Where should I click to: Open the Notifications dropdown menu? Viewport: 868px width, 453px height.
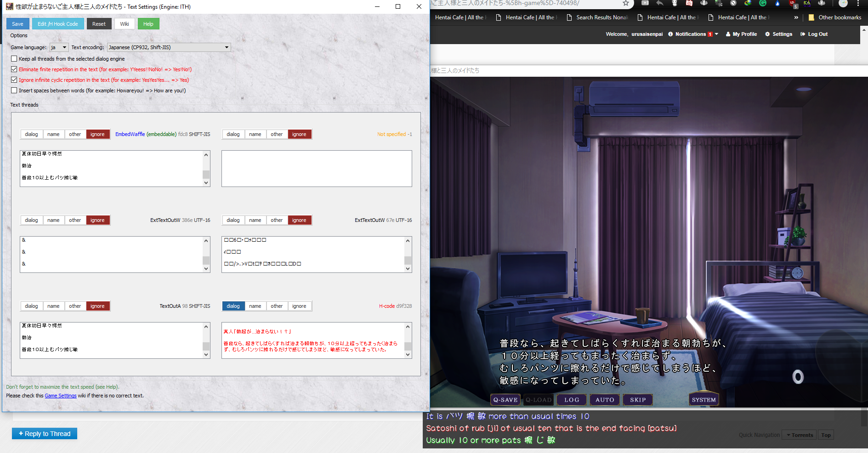693,34
